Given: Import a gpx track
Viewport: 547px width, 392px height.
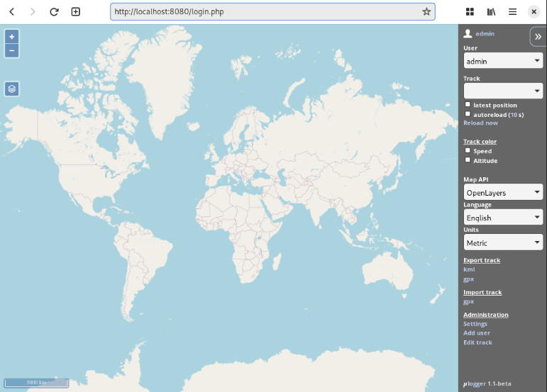Looking at the screenshot, I should click(468, 301).
